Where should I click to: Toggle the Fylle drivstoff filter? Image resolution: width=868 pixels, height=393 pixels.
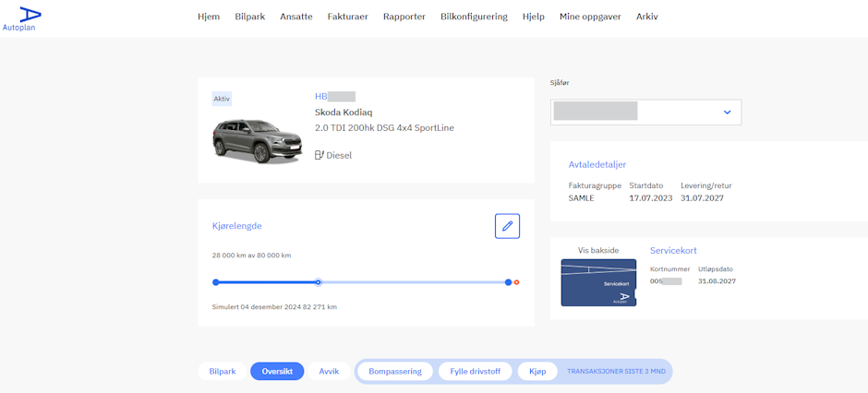(475, 372)
